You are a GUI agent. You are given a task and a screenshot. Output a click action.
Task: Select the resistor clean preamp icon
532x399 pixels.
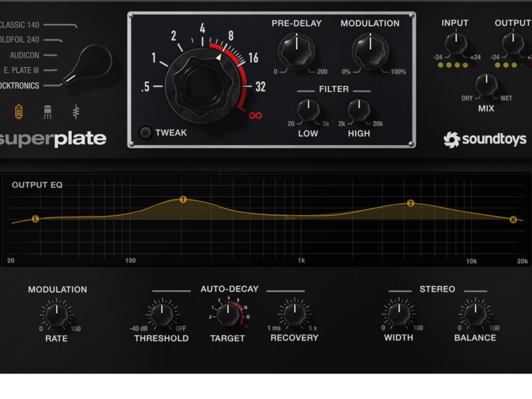tap(76, 111)
